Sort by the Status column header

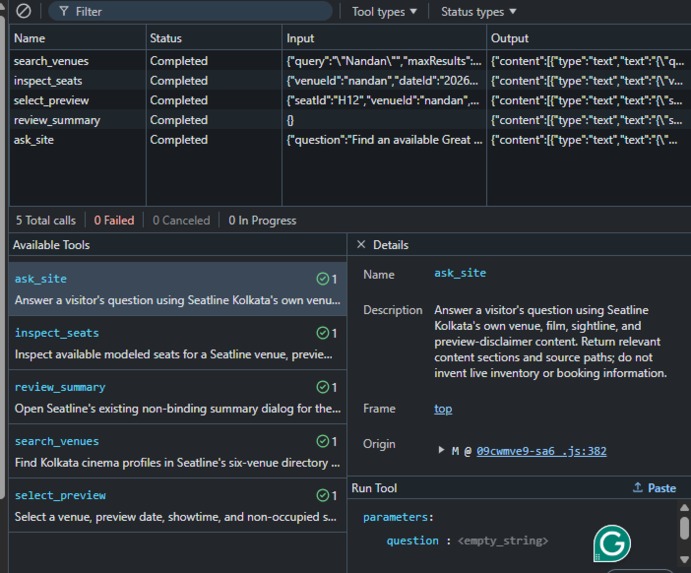pyautogui.click(x=214, y=38)
